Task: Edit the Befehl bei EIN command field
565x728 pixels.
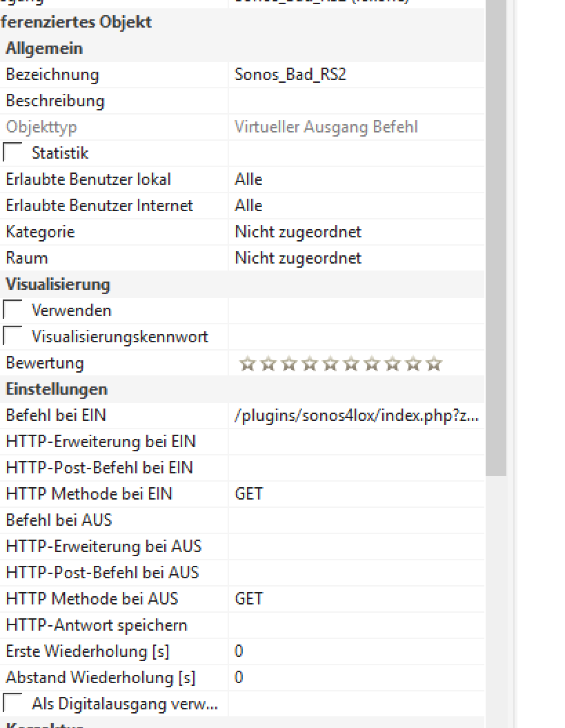Action: 356,415
